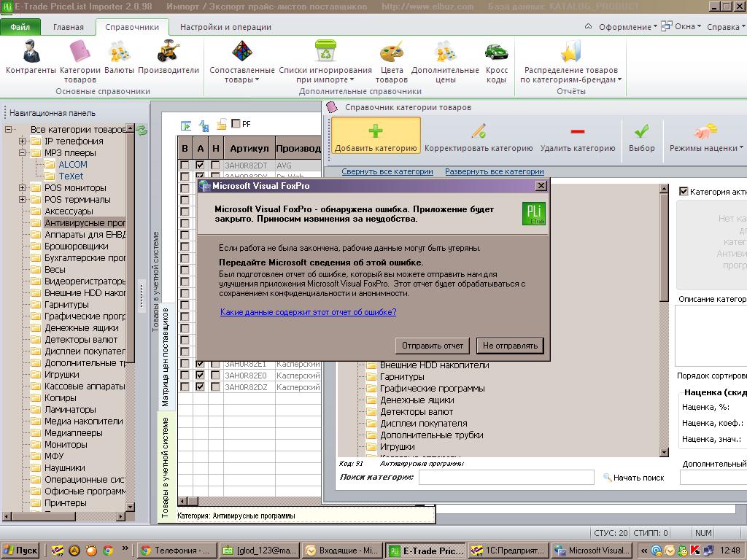Open Сопоставленные товары cube icon
This screenshot has width=747, height=560.
point(242,51)
